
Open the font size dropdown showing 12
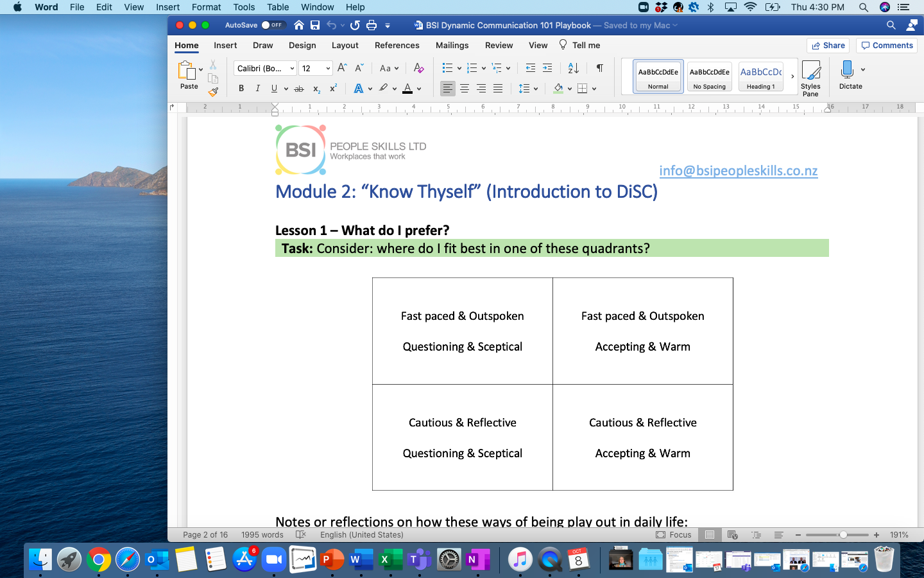coord(328,68)
